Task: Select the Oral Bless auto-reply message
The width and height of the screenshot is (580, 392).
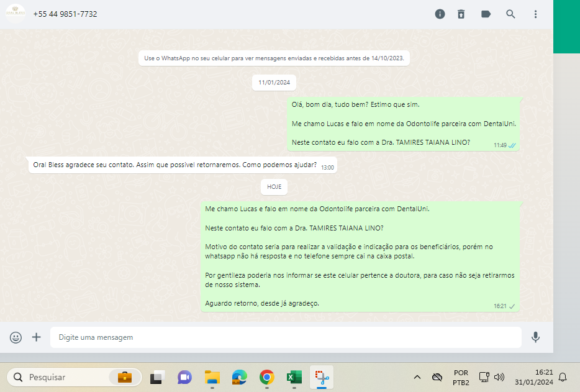Action: coord(183,165)
